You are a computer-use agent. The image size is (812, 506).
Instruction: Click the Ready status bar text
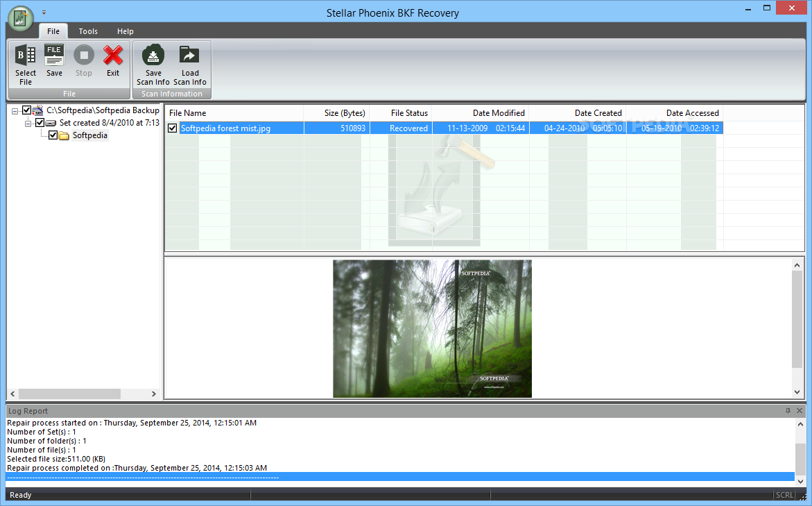pyautogui.click(x=21, y=495)
